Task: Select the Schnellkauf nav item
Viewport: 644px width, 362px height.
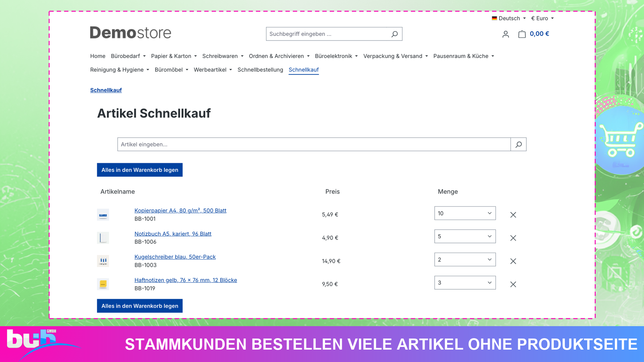Action: tap(304, 70)
